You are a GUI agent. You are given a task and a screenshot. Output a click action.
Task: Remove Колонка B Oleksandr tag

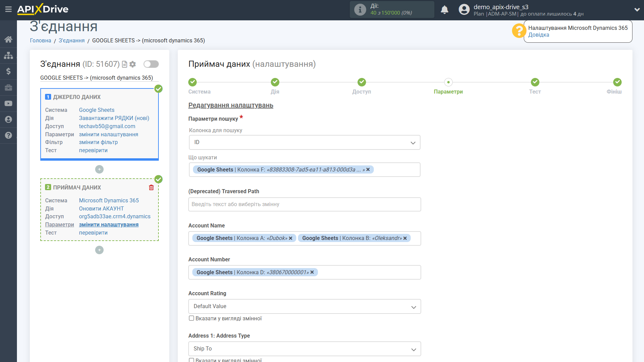[405, 238]
